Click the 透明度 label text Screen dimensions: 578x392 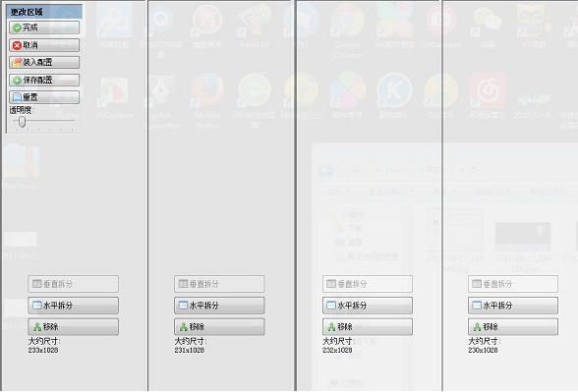(x=21, y=110)
